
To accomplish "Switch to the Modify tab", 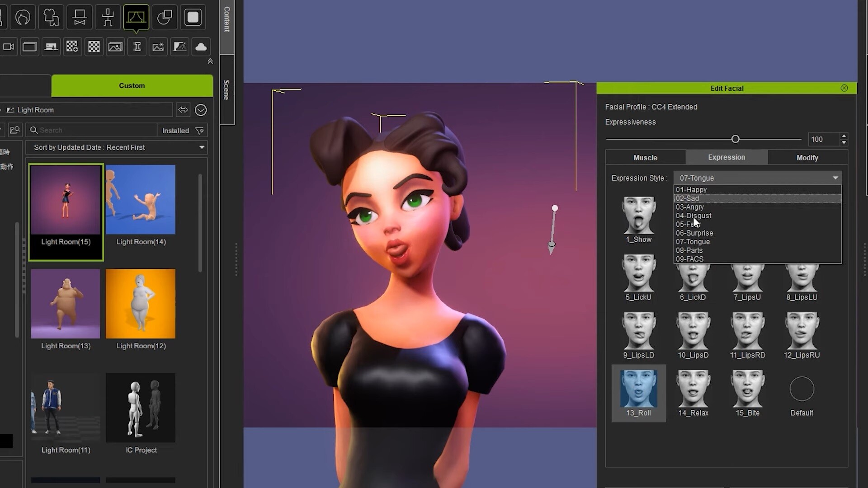I will [x=807, y=157].
